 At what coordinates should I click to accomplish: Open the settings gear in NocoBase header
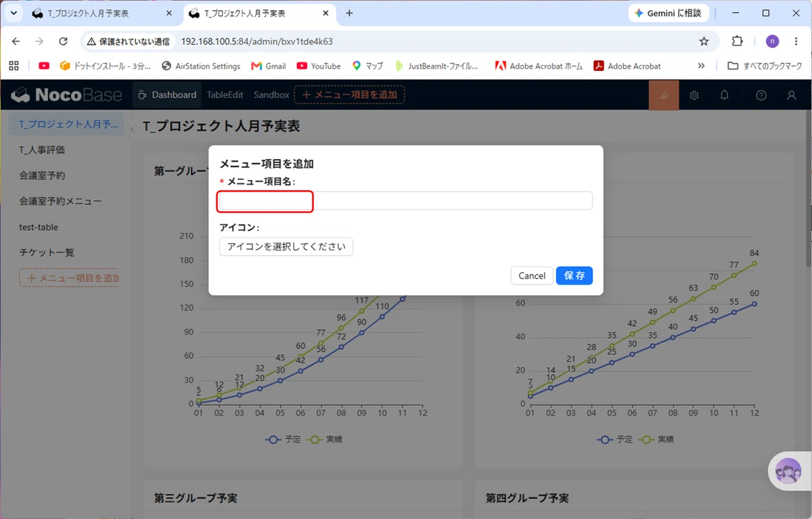point(694,95)
